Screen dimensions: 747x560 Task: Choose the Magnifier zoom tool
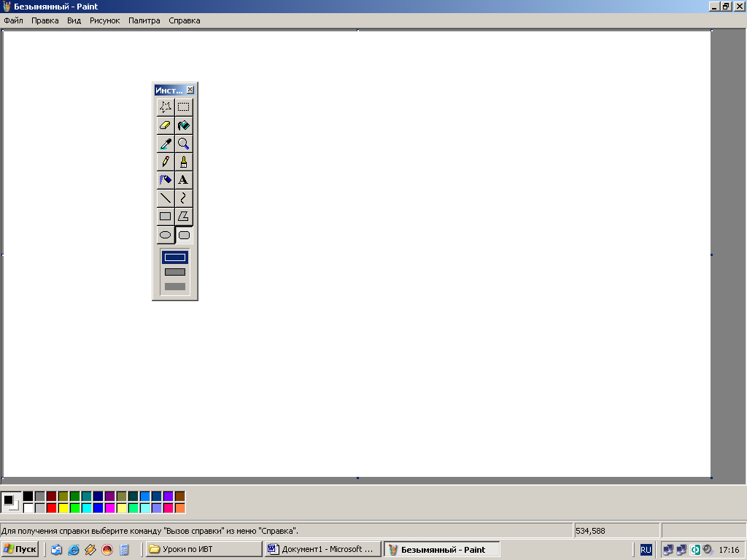pos(184,144)
